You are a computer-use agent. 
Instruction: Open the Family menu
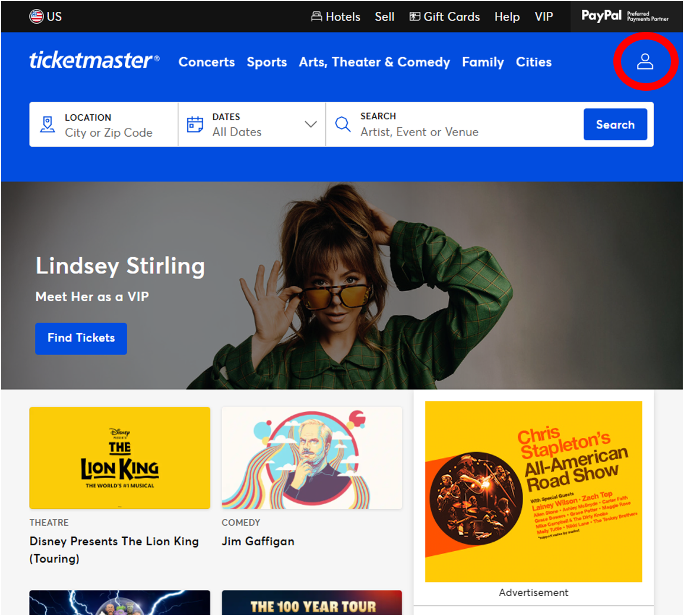coord(483,62)
